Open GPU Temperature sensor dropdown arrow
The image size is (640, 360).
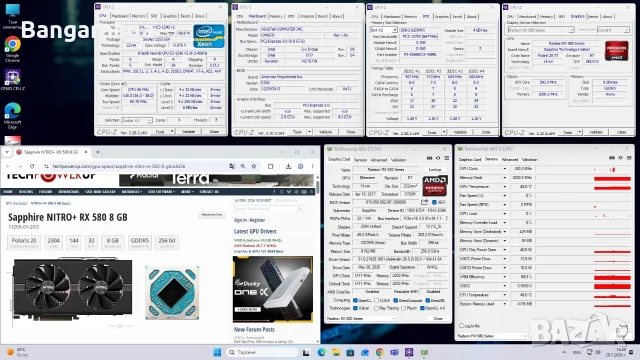[x=504, y=187]
